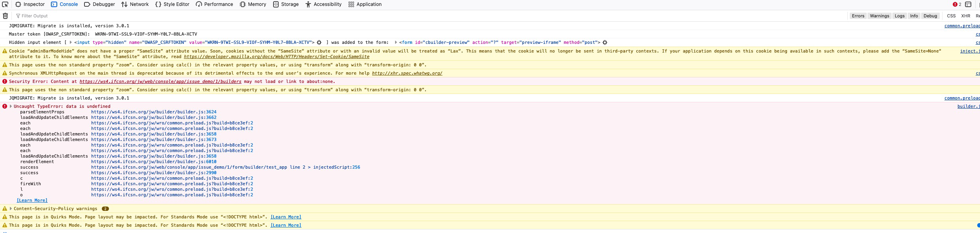Reveal hidden input node in inspector
The width and height of the screenshot is (980, 233).
[319, 43]
